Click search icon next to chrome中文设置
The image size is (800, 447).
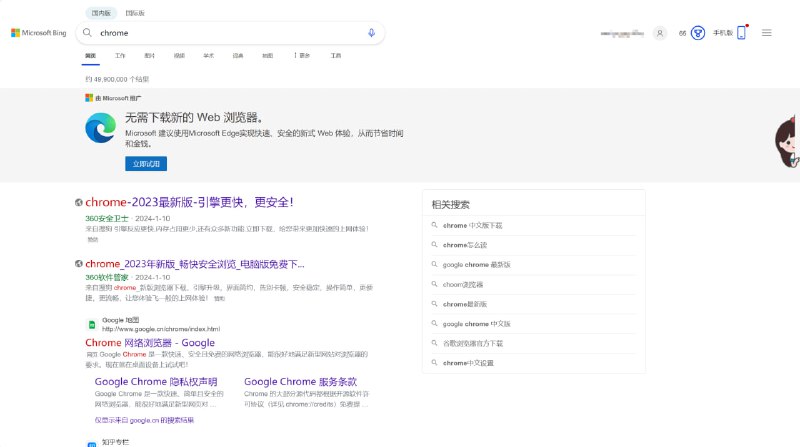[434, 362]
